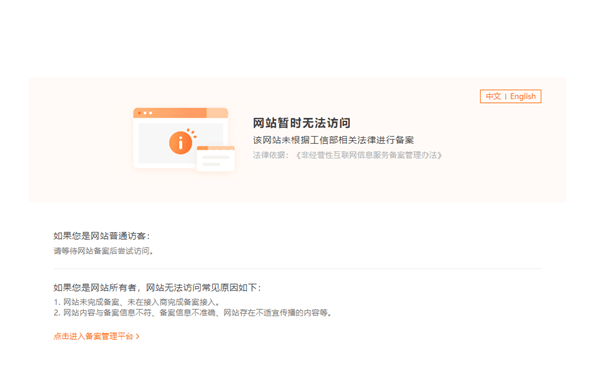Click the 请等待网站备案后尝试访问 line
600x370 pixels.
[103, 251]
